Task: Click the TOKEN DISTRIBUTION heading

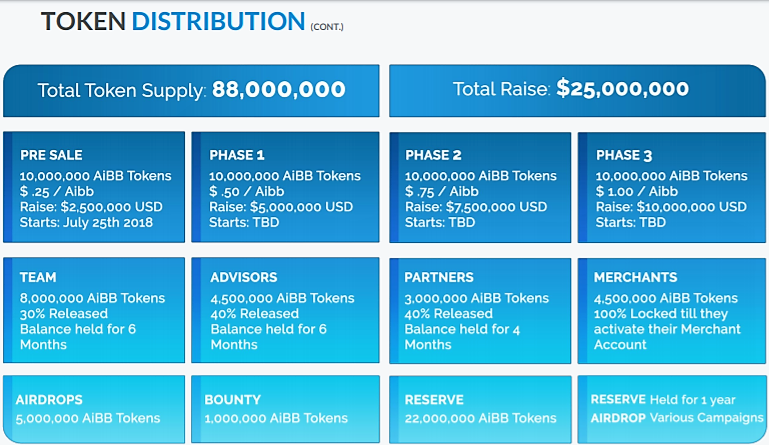Action: point(173,21)
